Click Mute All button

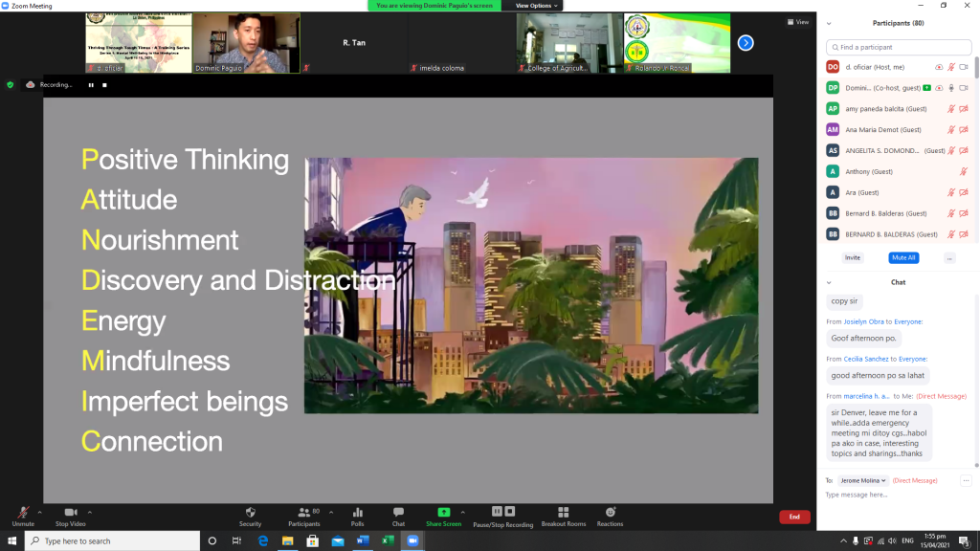pyautogui.click(x=903, y=257)
